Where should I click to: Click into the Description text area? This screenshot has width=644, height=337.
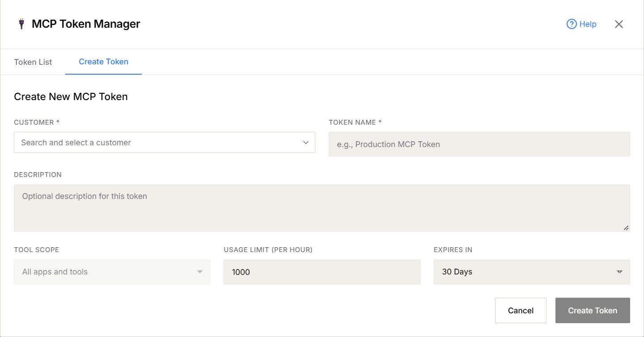pyautogui.click(x=322, y=208)
